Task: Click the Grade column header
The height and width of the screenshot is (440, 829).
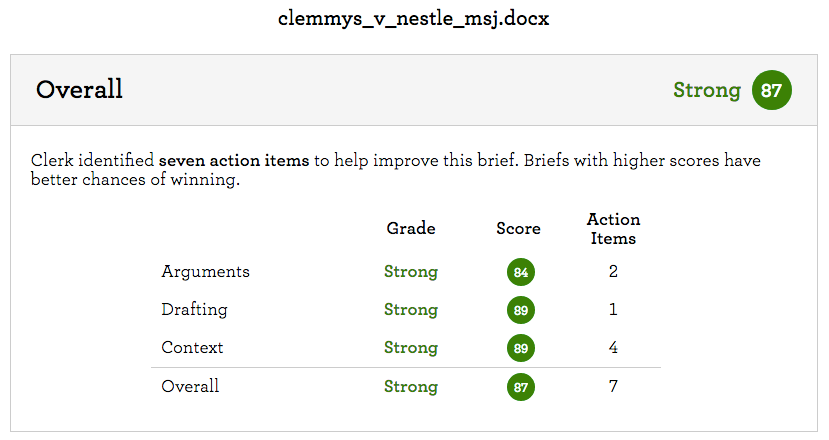Action: coord(411,228)
